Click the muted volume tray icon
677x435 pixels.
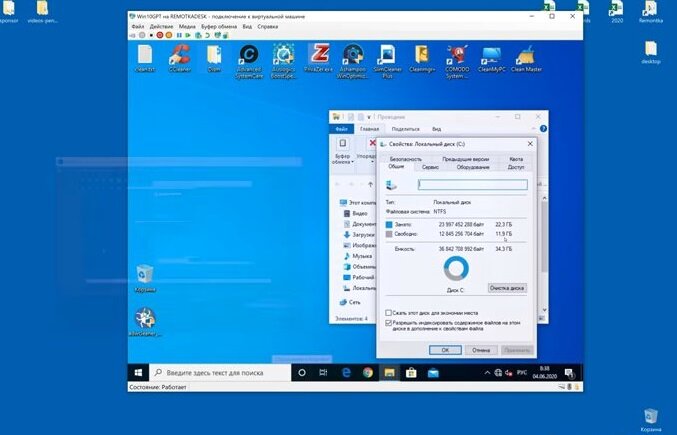click(509, 373)
